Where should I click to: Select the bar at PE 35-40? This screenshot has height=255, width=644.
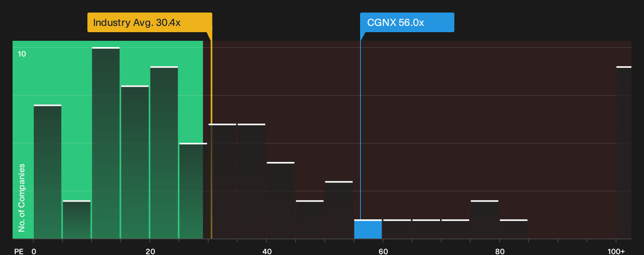pos(251,181)
